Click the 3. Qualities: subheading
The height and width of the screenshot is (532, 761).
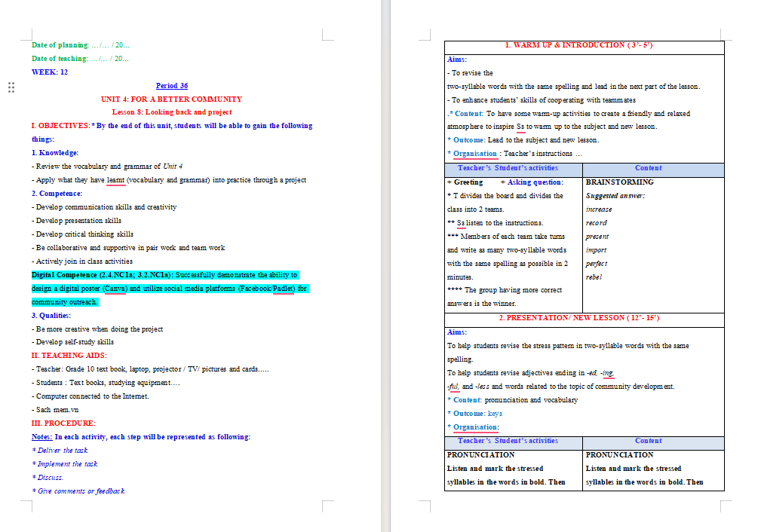coord(51,315)
